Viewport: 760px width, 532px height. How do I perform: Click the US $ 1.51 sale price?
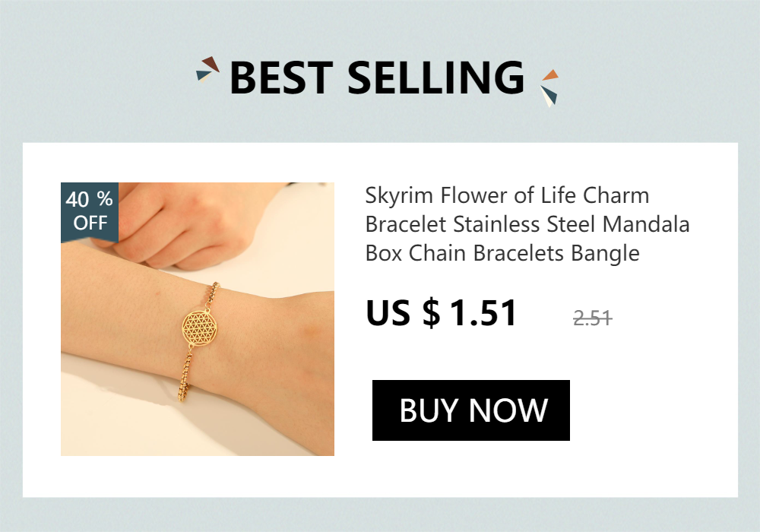pyautogui.click(x=442, y=313)
